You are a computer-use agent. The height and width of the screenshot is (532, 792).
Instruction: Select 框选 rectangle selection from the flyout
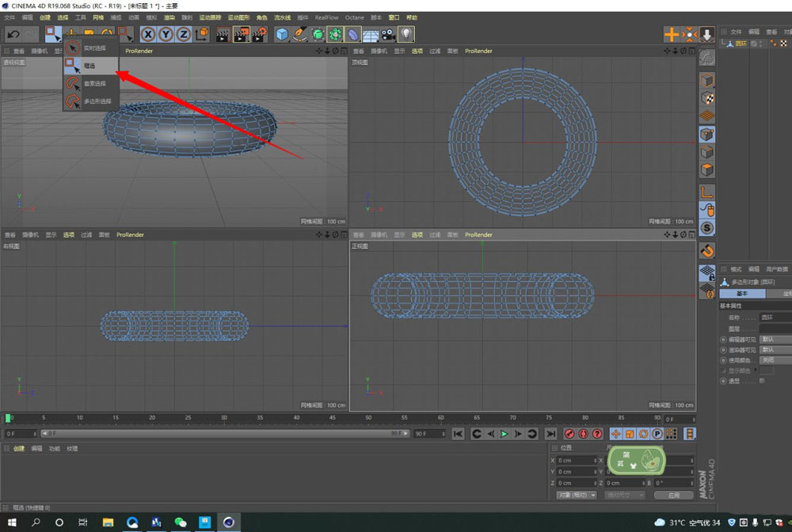[x=89, y=66]
